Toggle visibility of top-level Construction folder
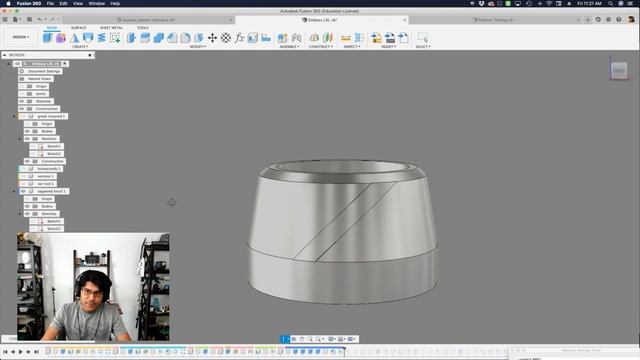640x360 pixels. (x=22, y=109)
